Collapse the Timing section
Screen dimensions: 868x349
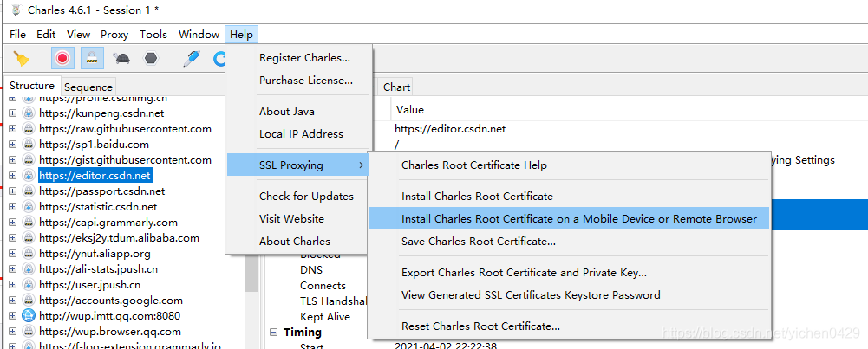(x=273, y=333)
